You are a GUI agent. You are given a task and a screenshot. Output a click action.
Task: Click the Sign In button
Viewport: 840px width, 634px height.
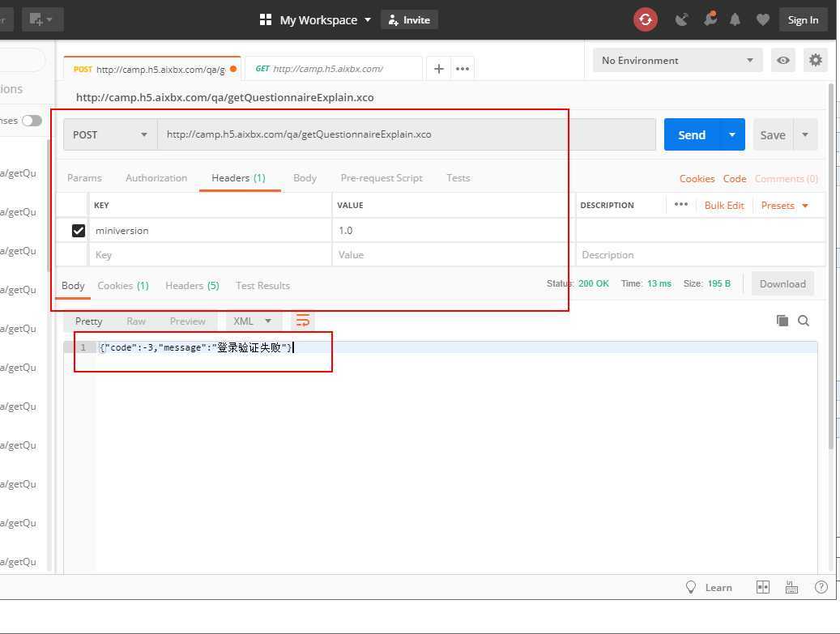[803, 19]
